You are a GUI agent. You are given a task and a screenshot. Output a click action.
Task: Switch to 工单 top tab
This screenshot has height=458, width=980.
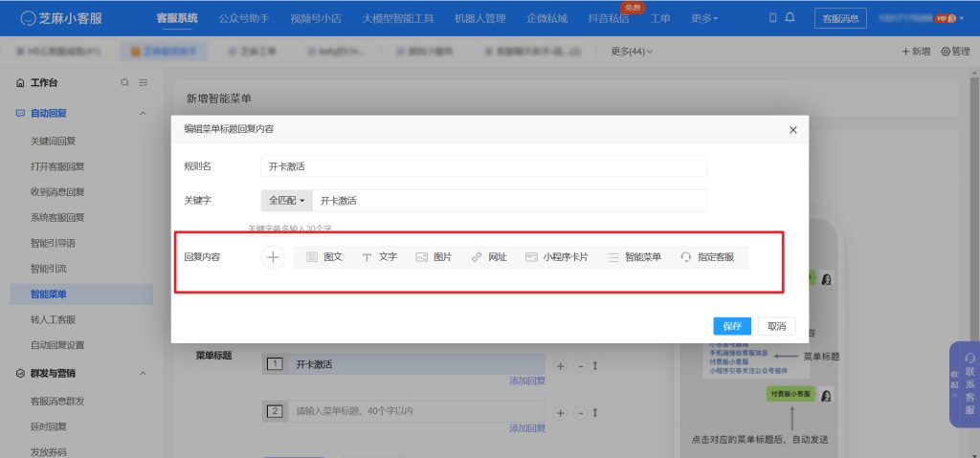tap(660, 18)
